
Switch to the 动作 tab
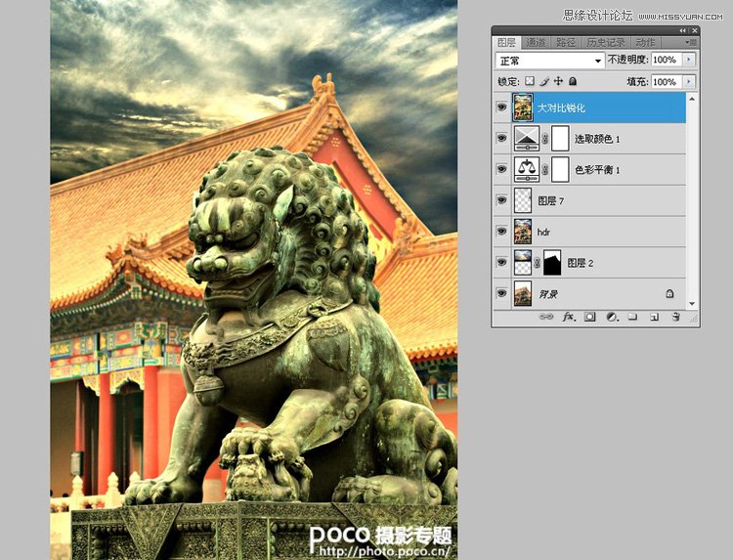point(646,43)
